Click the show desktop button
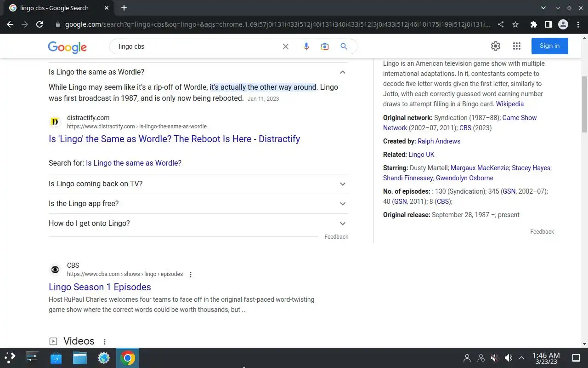The height and width of the screenshot is (368, 588). click(x=576, y=358)
